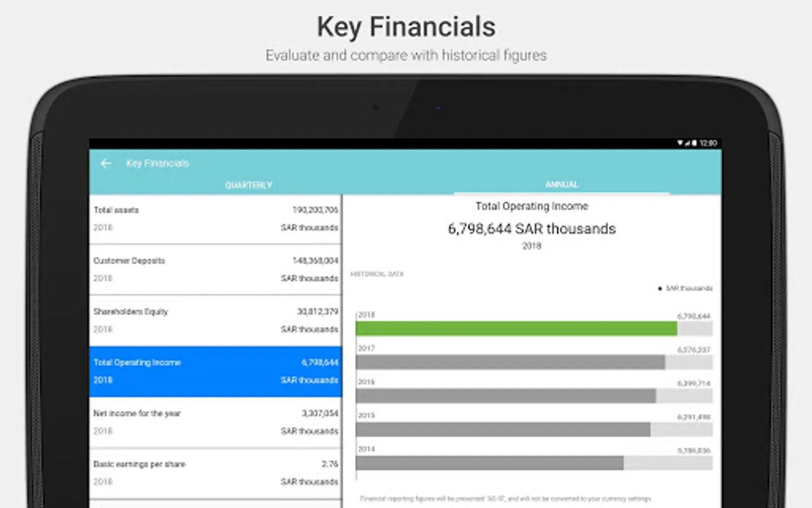Viewport: 812px width, 508px height.
Task: Tap the back arrow in Key Financials header
Action: [105, 164]
